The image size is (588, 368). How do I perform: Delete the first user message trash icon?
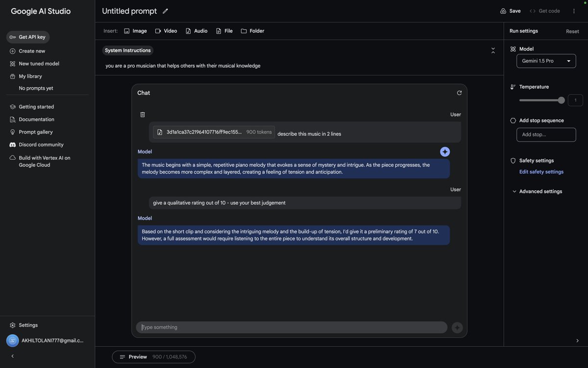[143, 115]
